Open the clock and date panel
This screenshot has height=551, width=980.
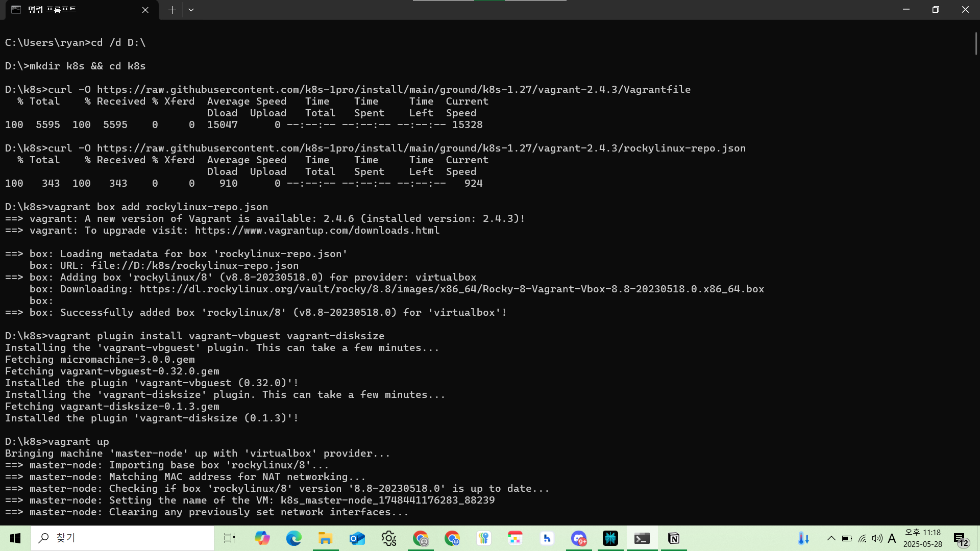tap(923, 538)
